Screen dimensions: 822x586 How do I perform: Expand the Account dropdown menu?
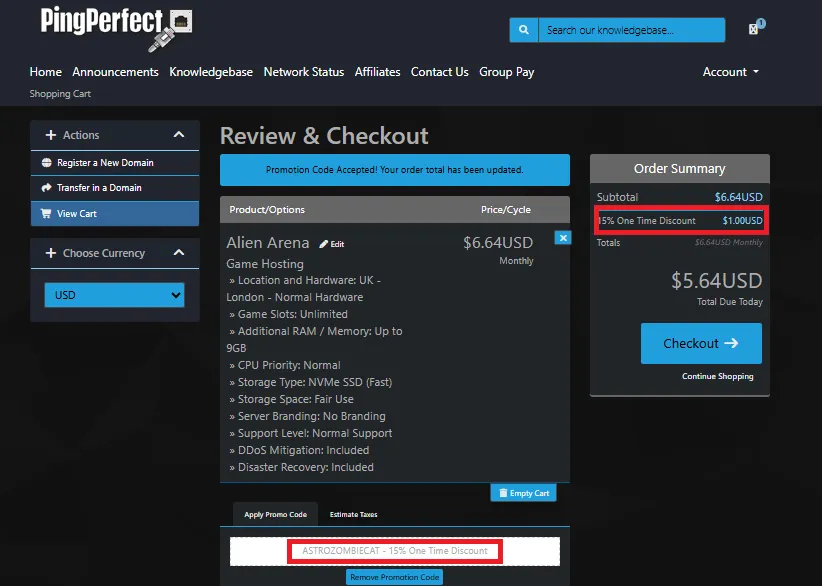point(731,72)
